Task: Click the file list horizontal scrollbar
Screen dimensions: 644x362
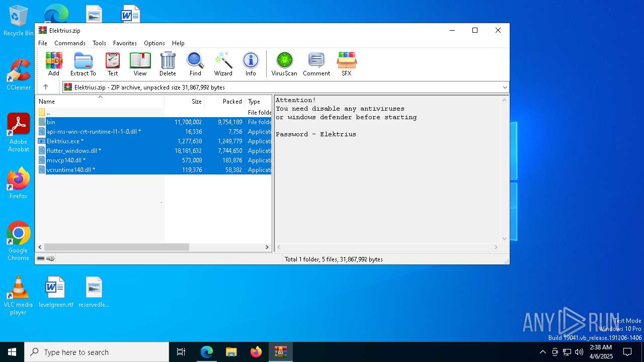Action: coord(116,247)
